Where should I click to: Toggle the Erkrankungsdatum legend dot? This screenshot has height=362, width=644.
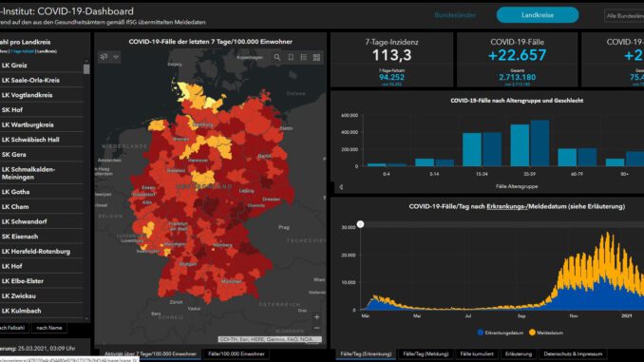[x=481, y=333]
